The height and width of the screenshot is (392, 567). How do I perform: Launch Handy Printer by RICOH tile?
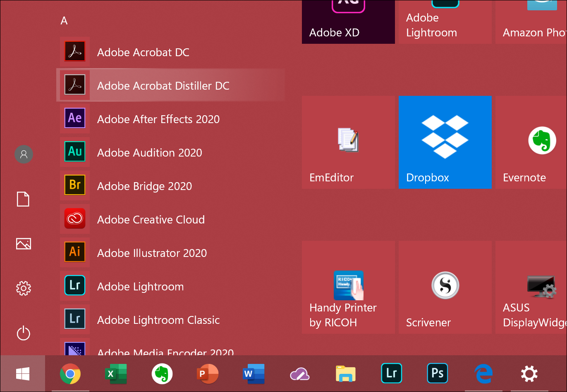(348, 287)
